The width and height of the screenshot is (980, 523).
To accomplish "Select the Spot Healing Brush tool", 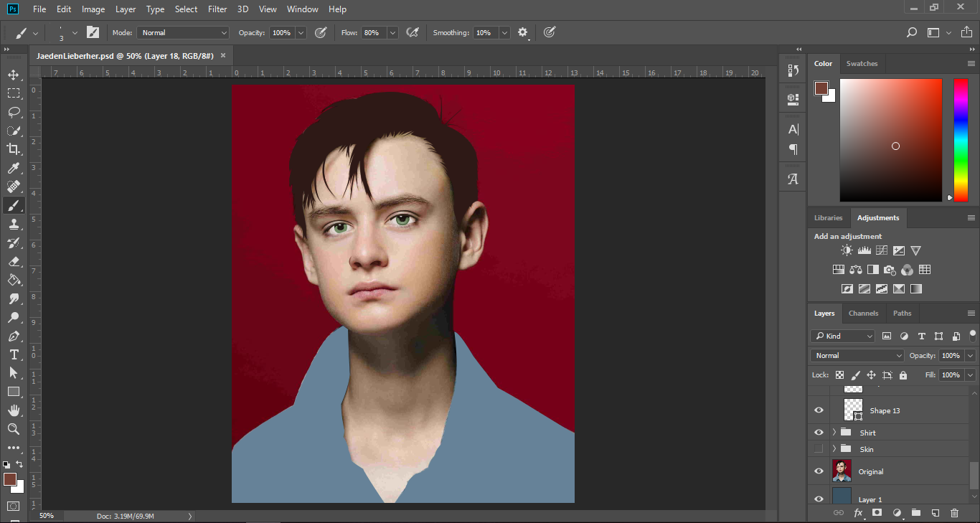I will pos(14,187).
